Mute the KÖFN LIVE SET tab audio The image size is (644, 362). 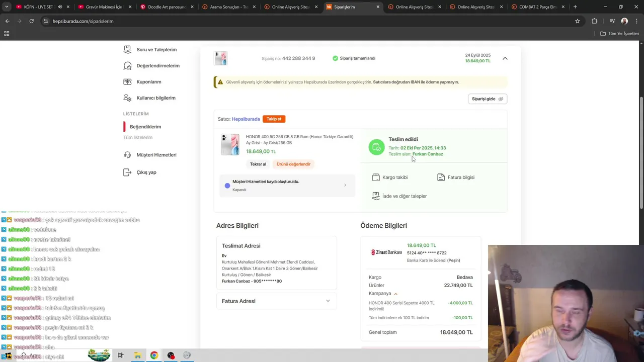tap(60, 7)
